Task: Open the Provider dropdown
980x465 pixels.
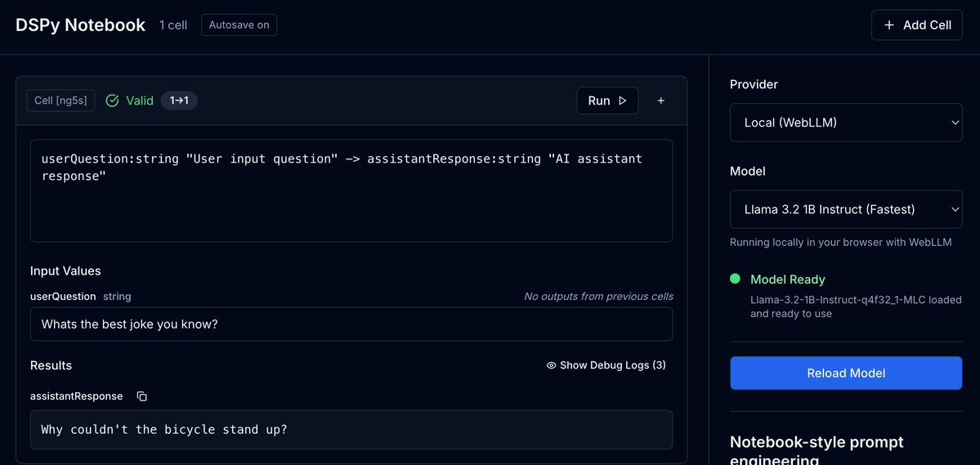Action: point(846,123)
